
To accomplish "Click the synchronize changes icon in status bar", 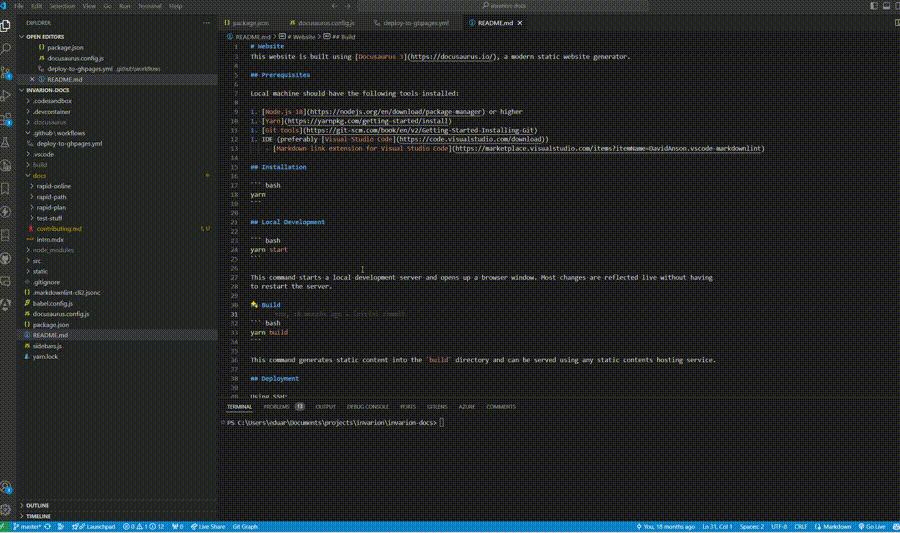I will pos(48,527).
